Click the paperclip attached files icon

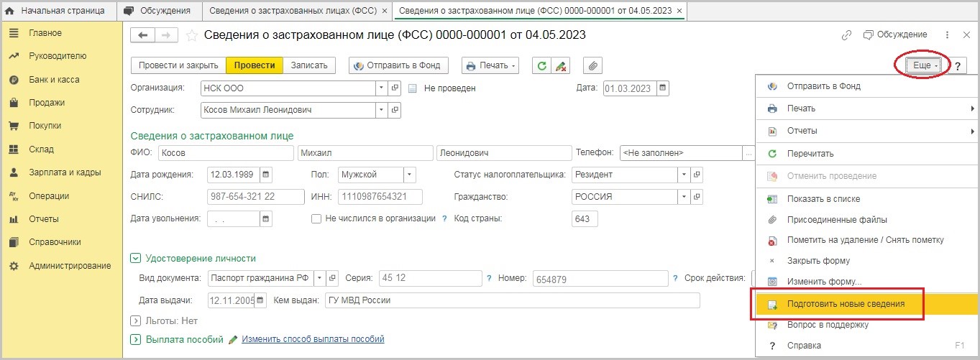coord(592,65)
